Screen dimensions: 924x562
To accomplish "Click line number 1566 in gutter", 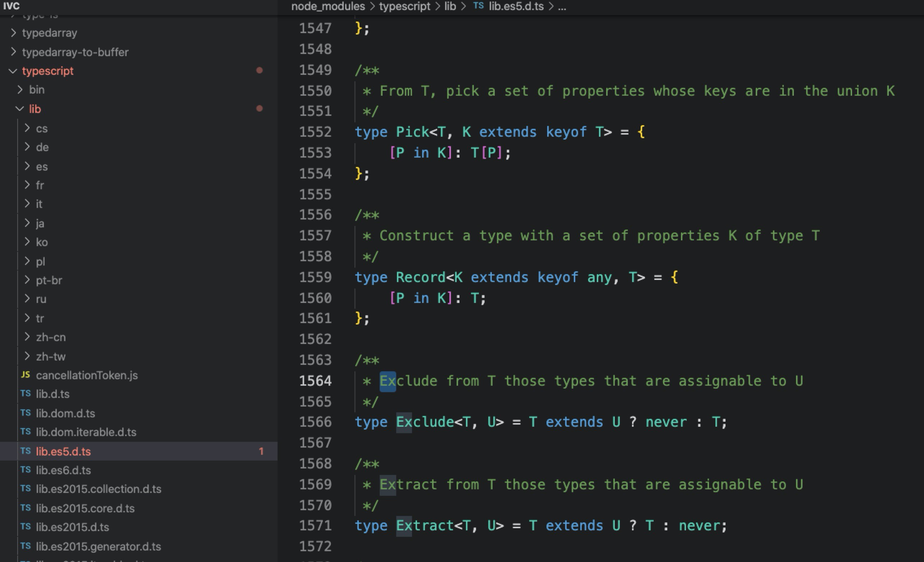I will click(315, 422).
